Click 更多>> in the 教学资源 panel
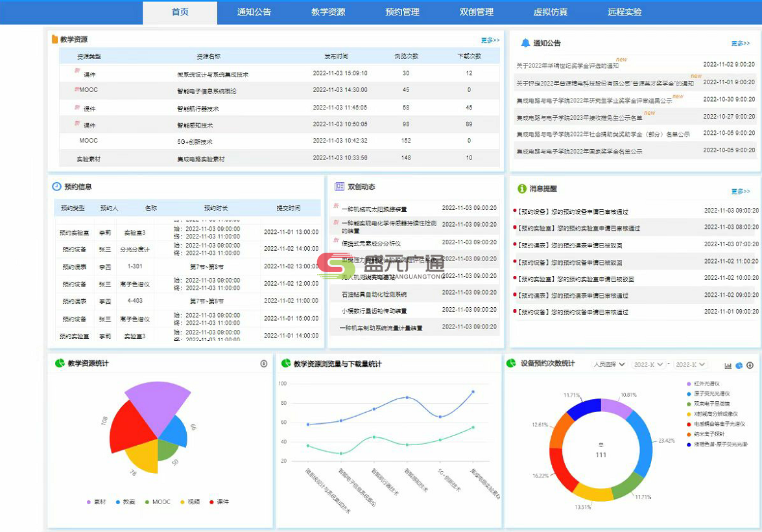Image resolution: width=762 pixels, height=532 pixels. coord(490,40)
